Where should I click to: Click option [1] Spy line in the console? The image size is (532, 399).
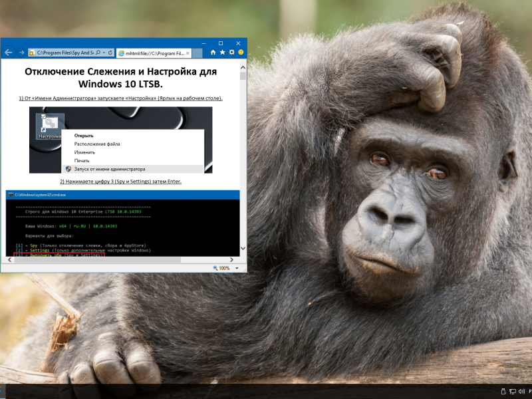[x=80, y=245]
